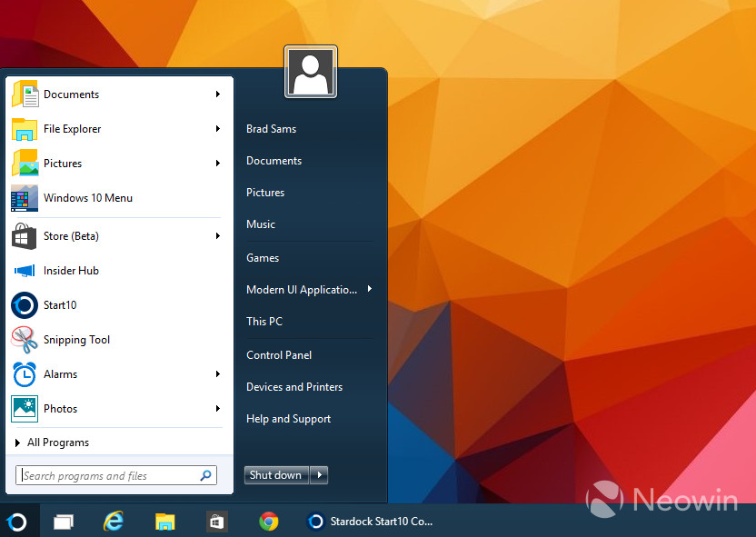Launch Google Chrome from the taskbar
756x537 pixels.
pos(269,522)
